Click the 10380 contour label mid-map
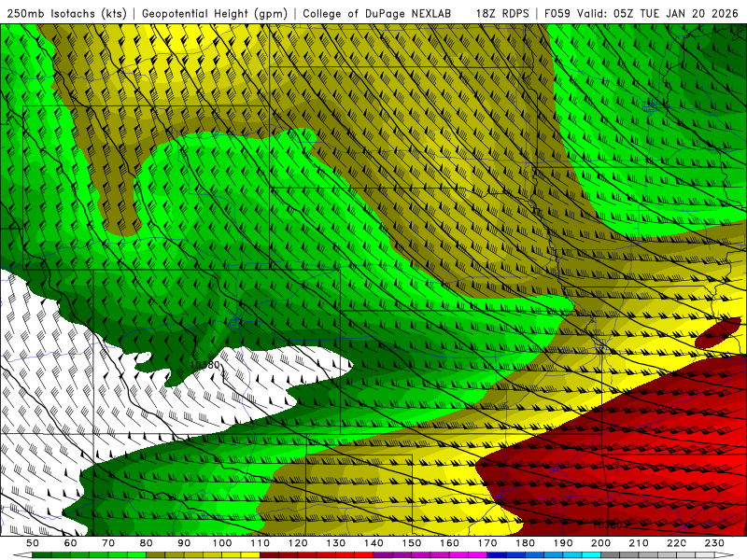 coord(204,365)
